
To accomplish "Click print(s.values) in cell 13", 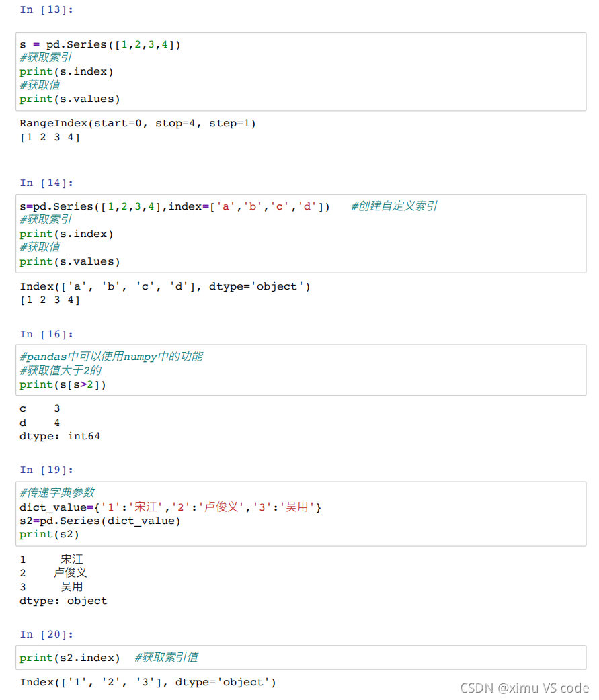I will [x=70, y=99].
